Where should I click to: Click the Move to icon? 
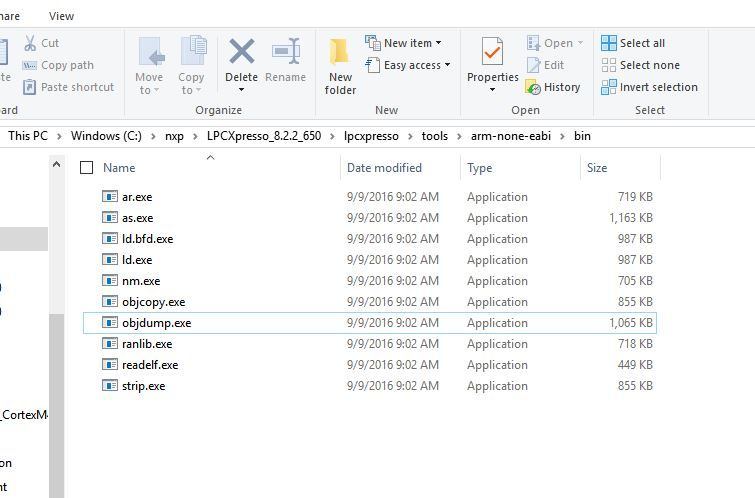(151, 52)
